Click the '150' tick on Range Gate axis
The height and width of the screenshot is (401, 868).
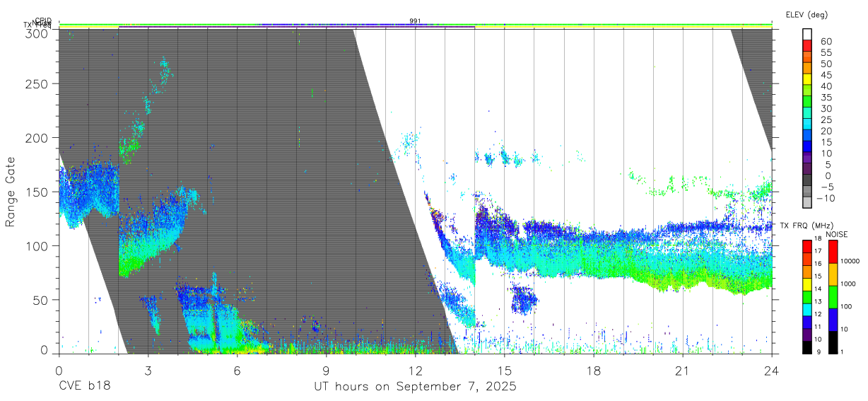tap(37, 192)
